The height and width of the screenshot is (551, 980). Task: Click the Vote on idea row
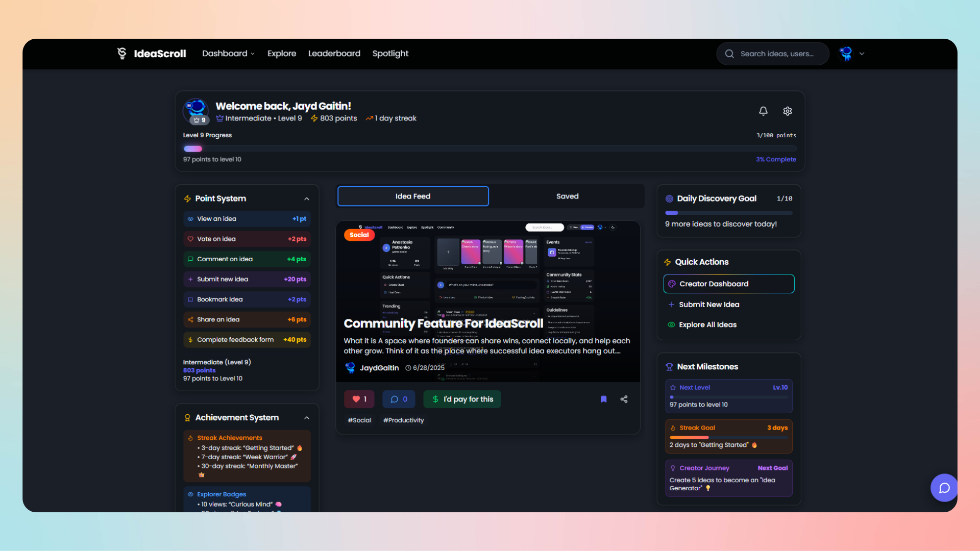pyautogui.click(x=247, y=239)
